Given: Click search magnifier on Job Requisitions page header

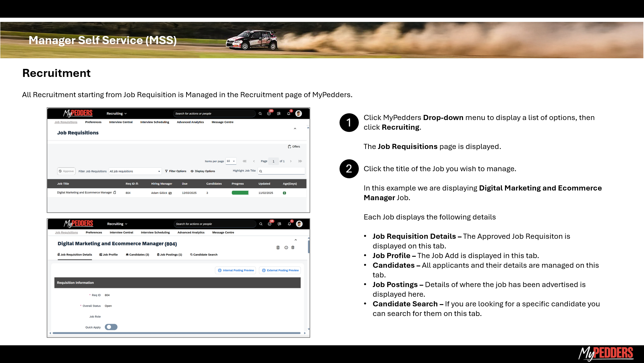Looking at the screenshot, I should tap(260, 114).
